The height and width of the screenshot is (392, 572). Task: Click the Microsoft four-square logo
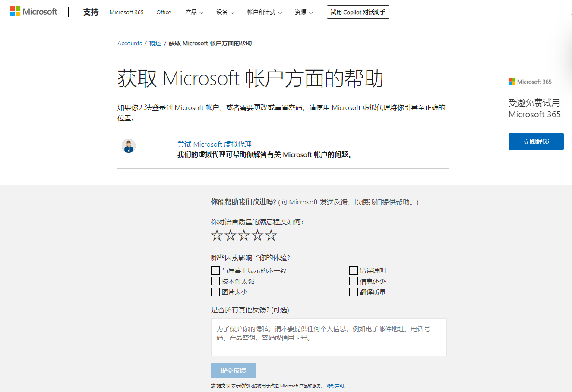tap(14, 11)
